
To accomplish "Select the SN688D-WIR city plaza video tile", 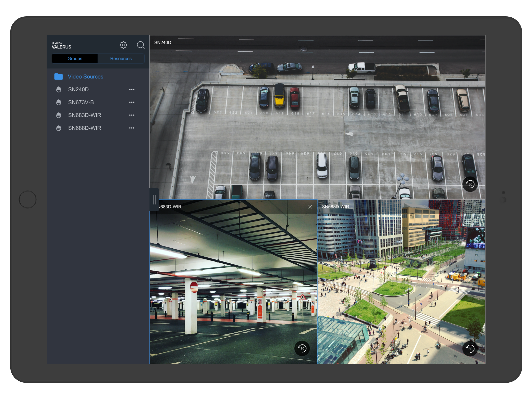I will (401, 282).
